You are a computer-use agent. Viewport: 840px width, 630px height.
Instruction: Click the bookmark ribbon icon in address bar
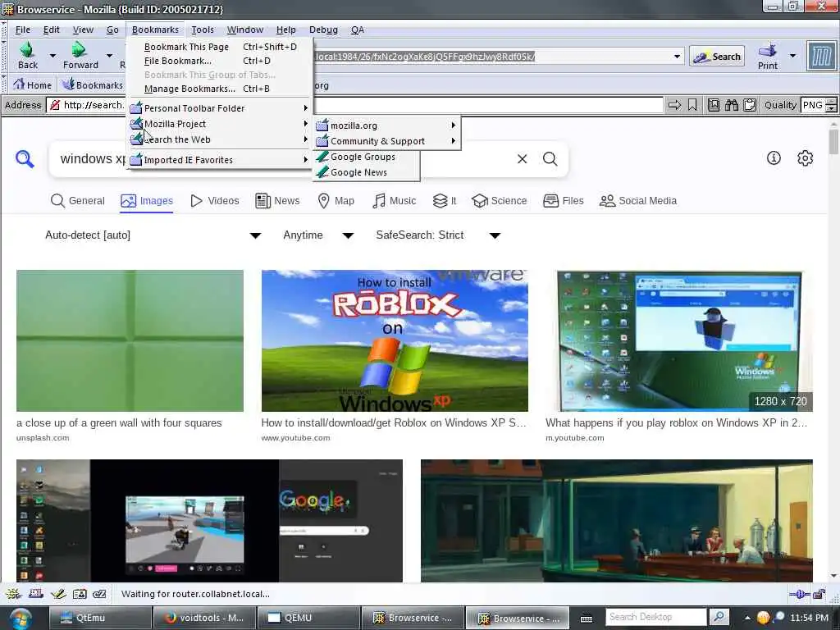[692, 105]
